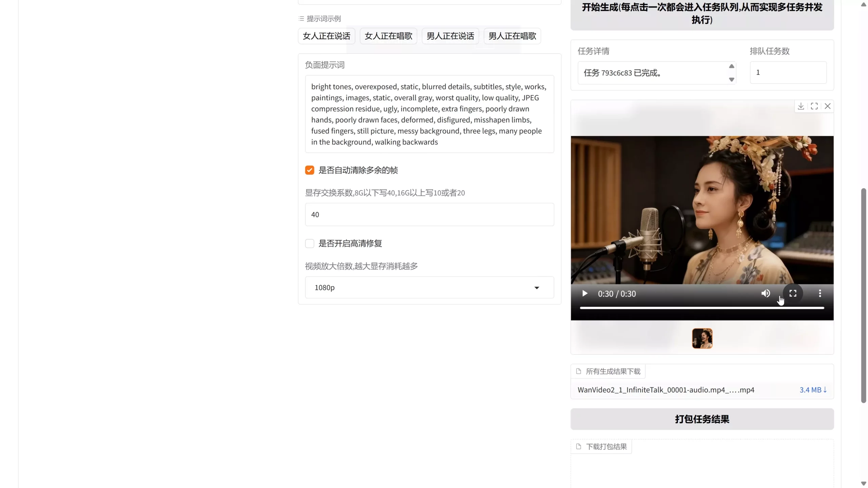Open the video preview in fullscreen mode
Viewport: 868px width, 488px height.
tap(814, 106)
